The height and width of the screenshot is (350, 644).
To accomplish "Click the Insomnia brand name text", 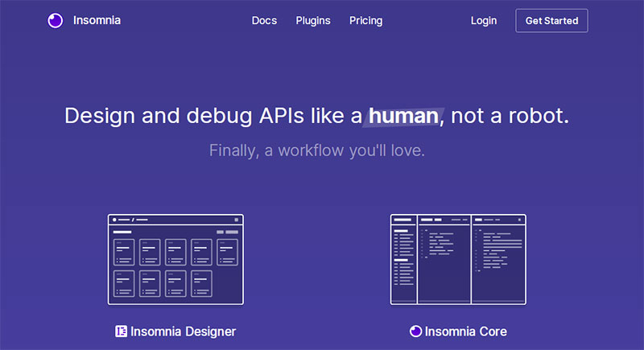I will click(97, 20).
